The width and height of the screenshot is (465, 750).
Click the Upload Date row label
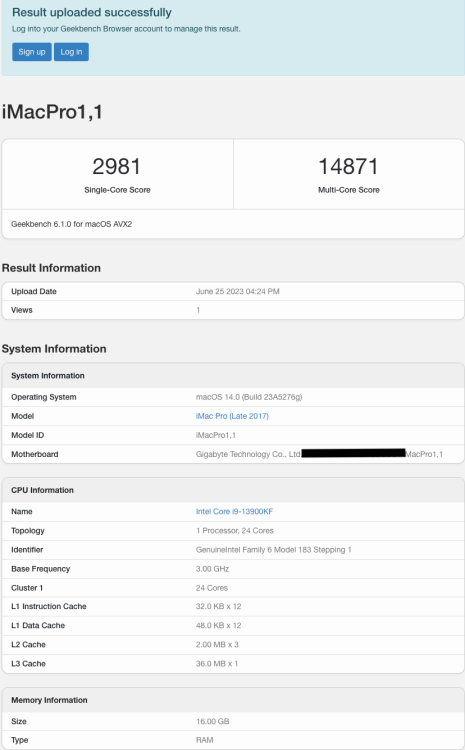tap(33, 291)
